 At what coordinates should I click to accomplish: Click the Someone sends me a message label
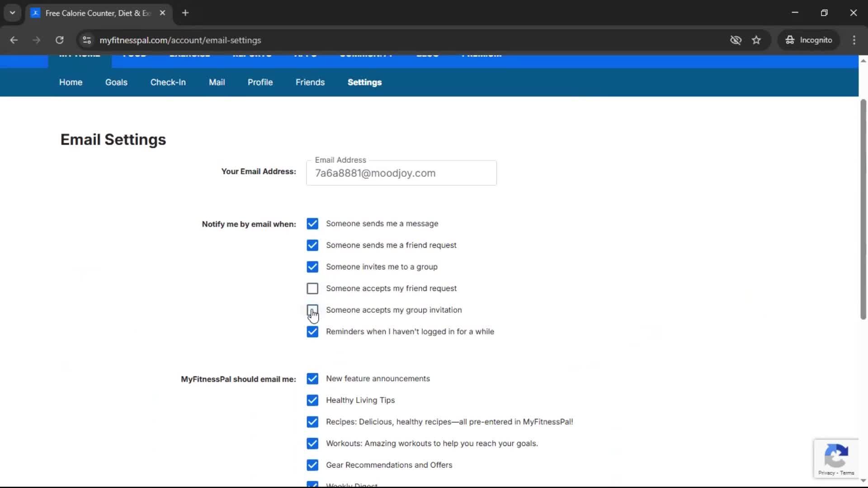[382, 224]
